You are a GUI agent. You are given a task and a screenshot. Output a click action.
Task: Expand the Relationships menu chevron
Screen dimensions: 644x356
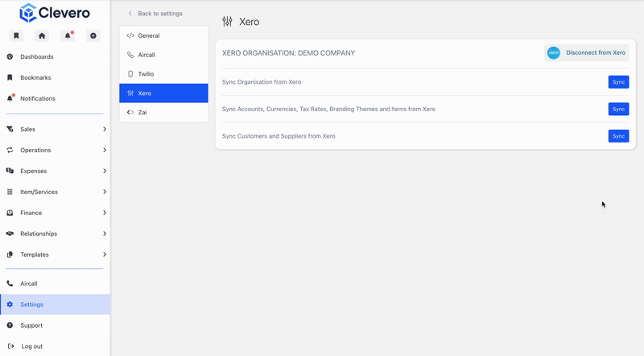(105, 234)
